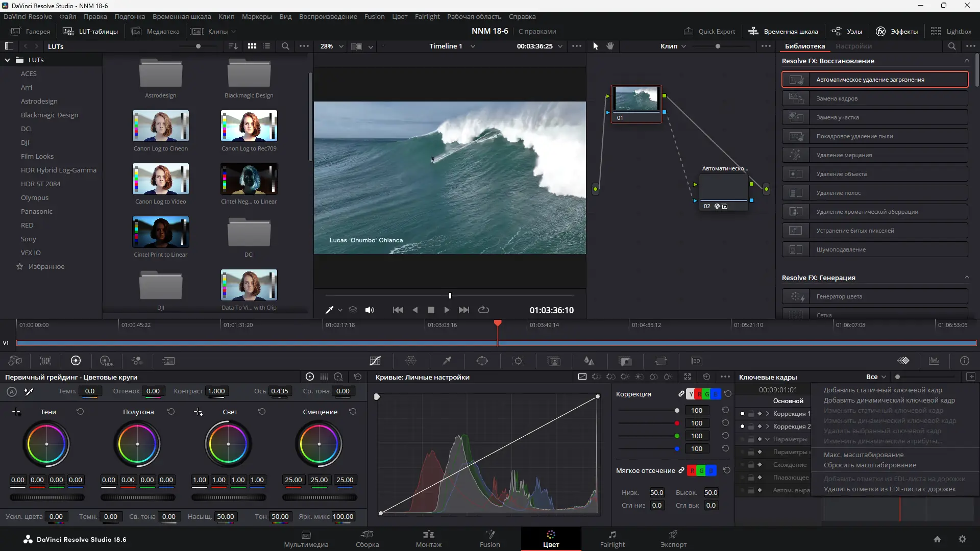980x551 pixels.
Task: Toggle the LUT panel sidebar visibility icon
Action: [9, 46]
